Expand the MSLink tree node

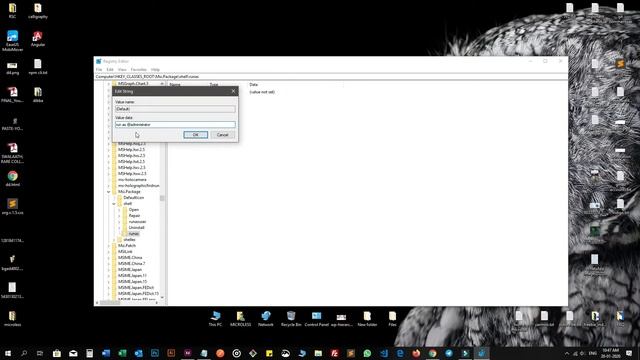[109, 252]
